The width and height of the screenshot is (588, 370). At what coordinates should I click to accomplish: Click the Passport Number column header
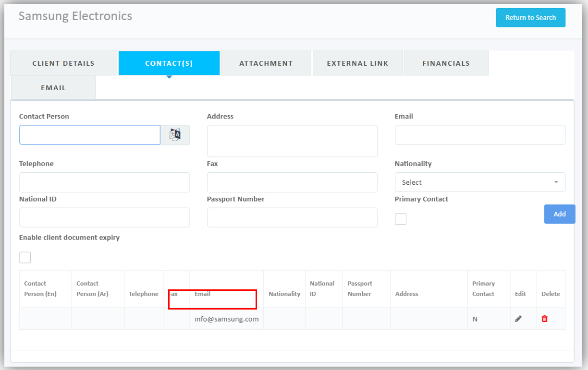[x=367, y=289]
